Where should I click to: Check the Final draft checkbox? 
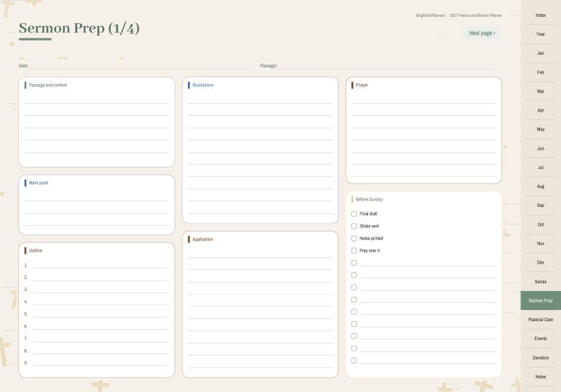pos(354,214)
